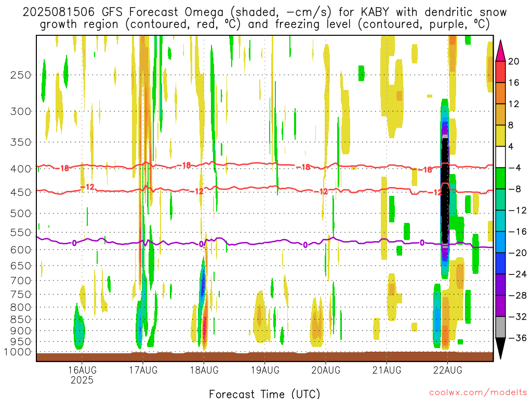Click the 16AUG date label
The image size is (532, 399).
[x=82, y=370]
